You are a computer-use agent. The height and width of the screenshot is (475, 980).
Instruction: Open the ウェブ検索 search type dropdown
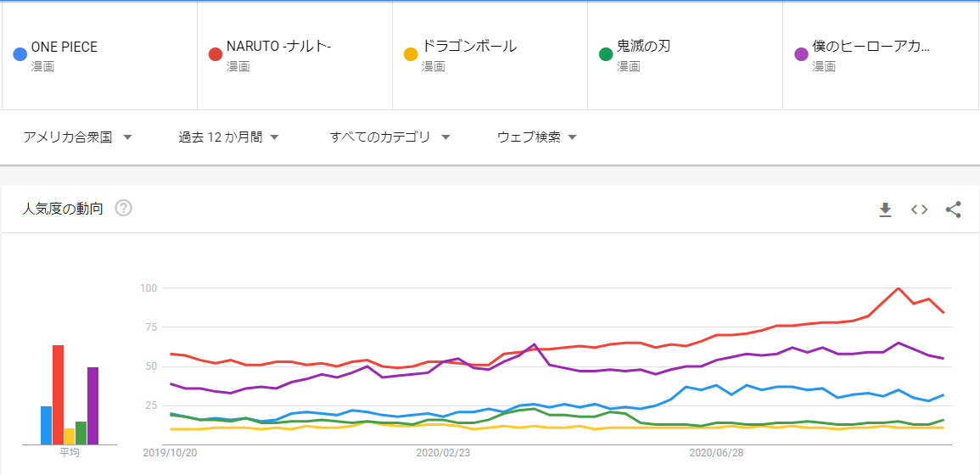(536, 137)
